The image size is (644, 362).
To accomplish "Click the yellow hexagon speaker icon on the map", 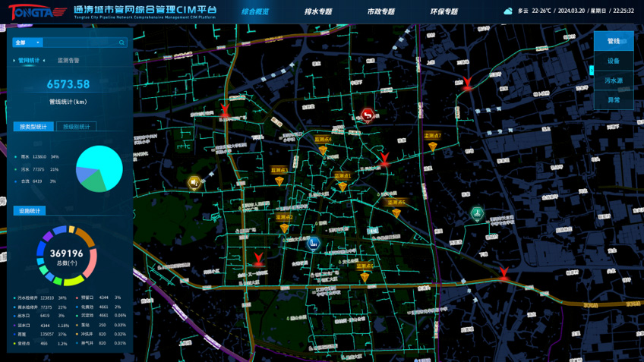I will coord(194,183).
